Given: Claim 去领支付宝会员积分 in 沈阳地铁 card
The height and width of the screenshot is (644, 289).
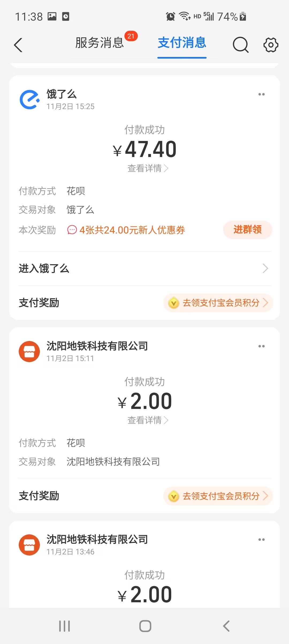Looking at the screenshot, I should [x=218, y=496].
